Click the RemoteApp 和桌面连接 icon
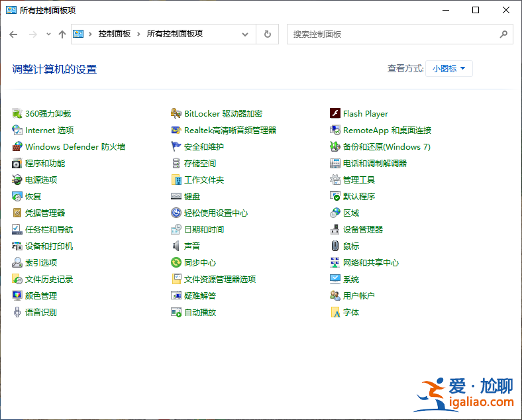 pyautogui.click(x=335, y=130)
